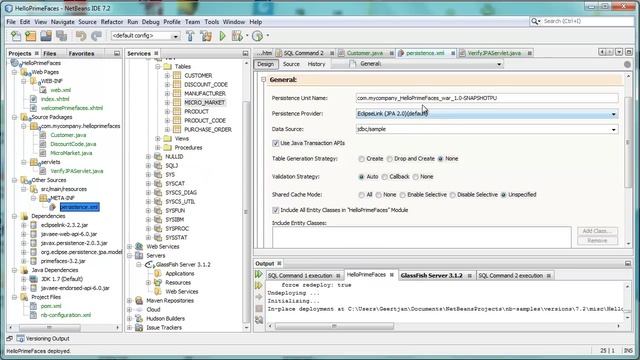
Task: Show opened documents list arrow
Action: tap(619, 52)
